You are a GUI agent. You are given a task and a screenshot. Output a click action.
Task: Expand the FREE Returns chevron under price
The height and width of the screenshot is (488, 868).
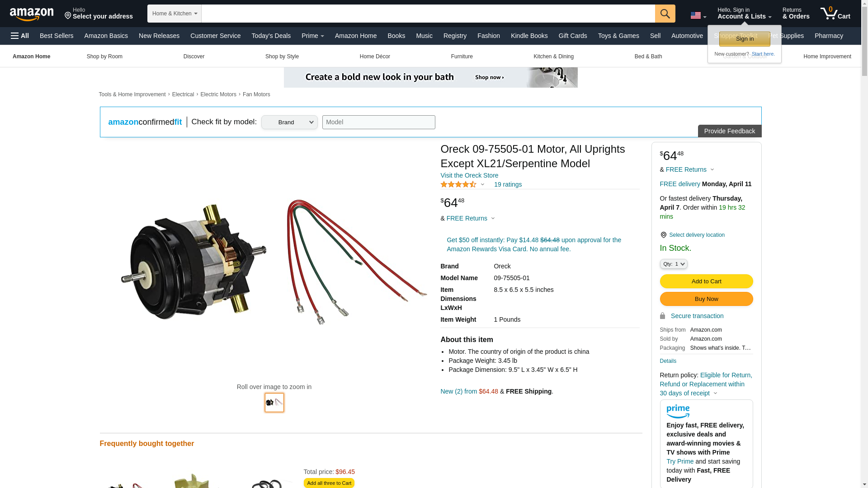[493, 219]
